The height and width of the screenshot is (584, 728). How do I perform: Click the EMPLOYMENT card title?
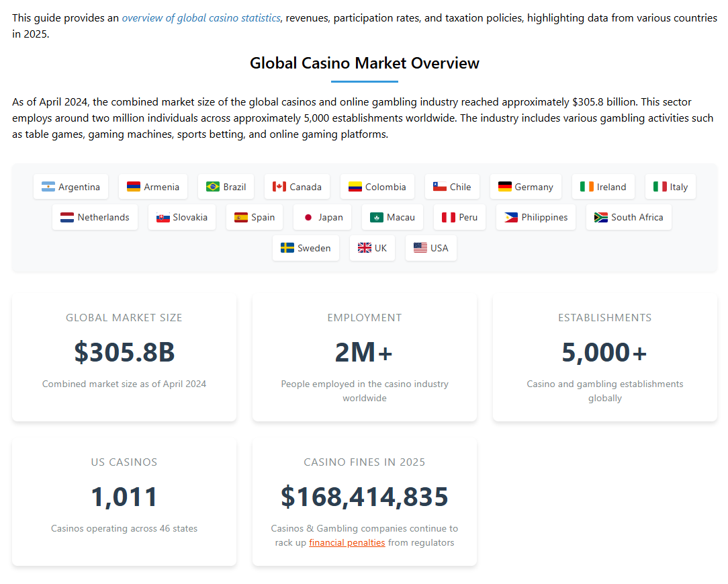(365, 318)
